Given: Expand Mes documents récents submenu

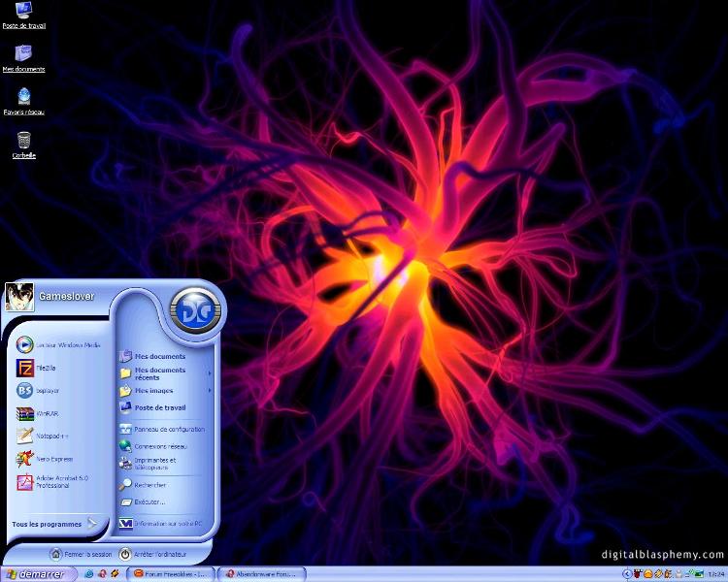Looking at the screenshot, I should point(165,373).
